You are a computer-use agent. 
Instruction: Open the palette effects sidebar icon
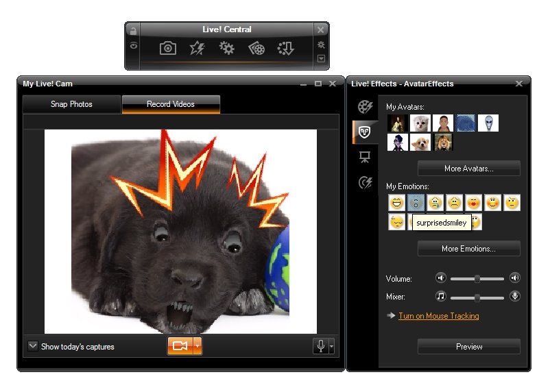tap(365, 106)
